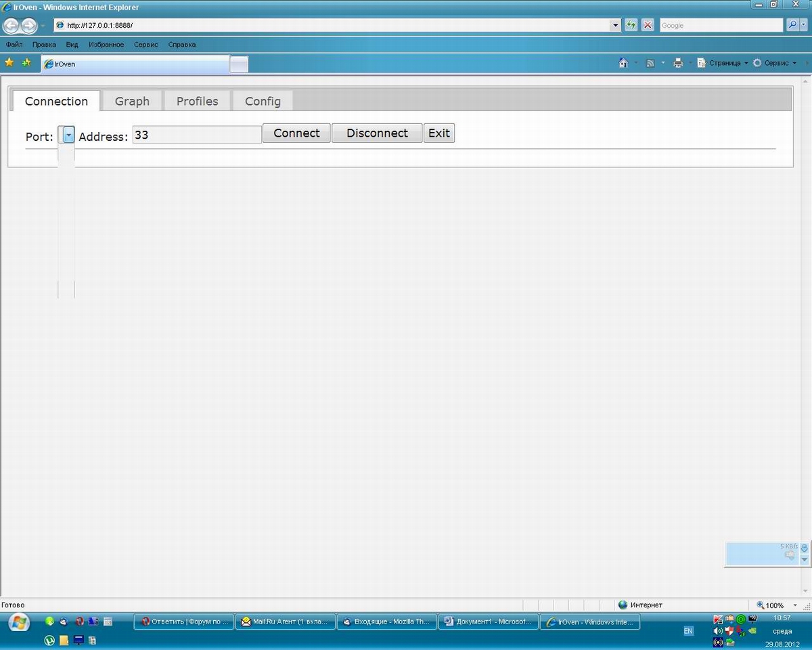Open the Profiles tab
The height and width of the screenshot is (650, 812).
point(197,101)
